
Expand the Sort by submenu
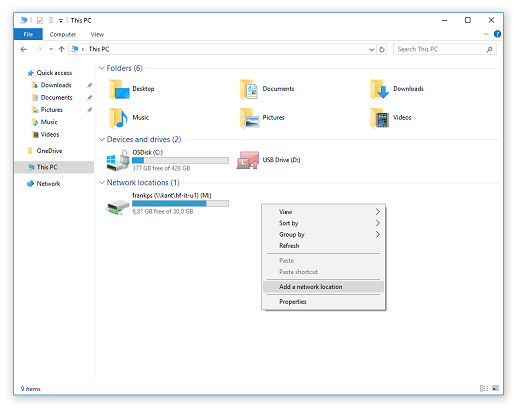[x=324, y=223]
